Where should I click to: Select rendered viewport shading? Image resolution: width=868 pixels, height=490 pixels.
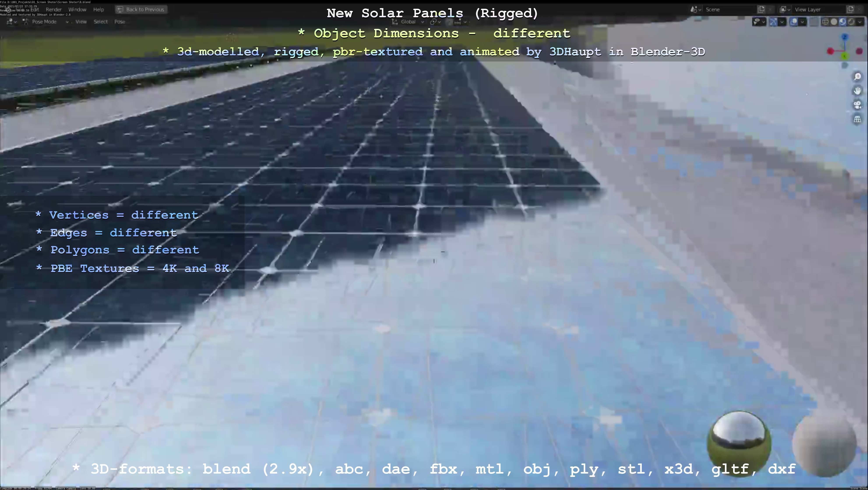pyautogui.click(x=851, y=22)
